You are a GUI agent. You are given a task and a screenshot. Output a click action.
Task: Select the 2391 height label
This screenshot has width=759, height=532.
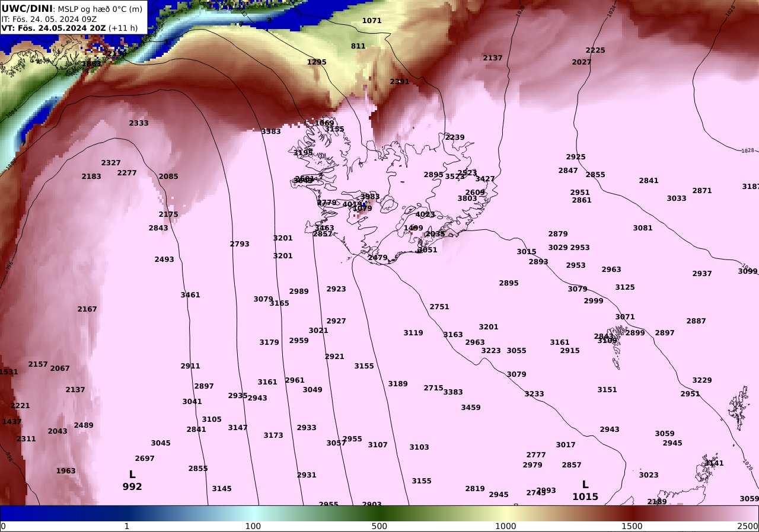coord(400,82)
